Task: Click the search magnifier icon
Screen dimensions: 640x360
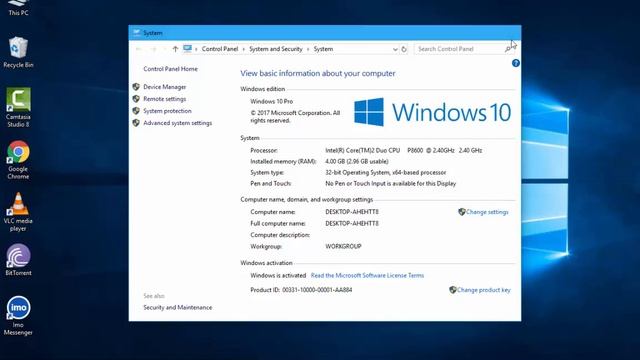Action: pos(508,49)
